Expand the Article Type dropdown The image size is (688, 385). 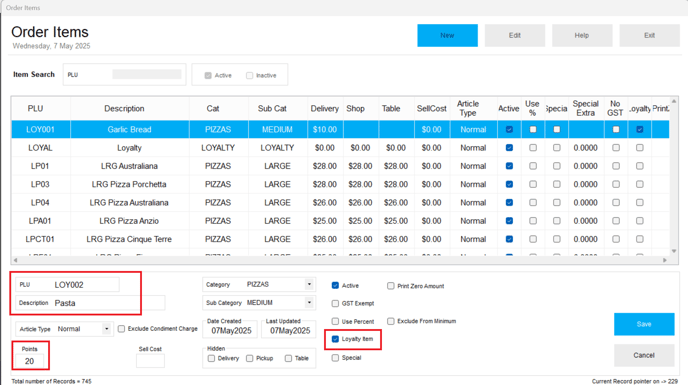(106, 329)
